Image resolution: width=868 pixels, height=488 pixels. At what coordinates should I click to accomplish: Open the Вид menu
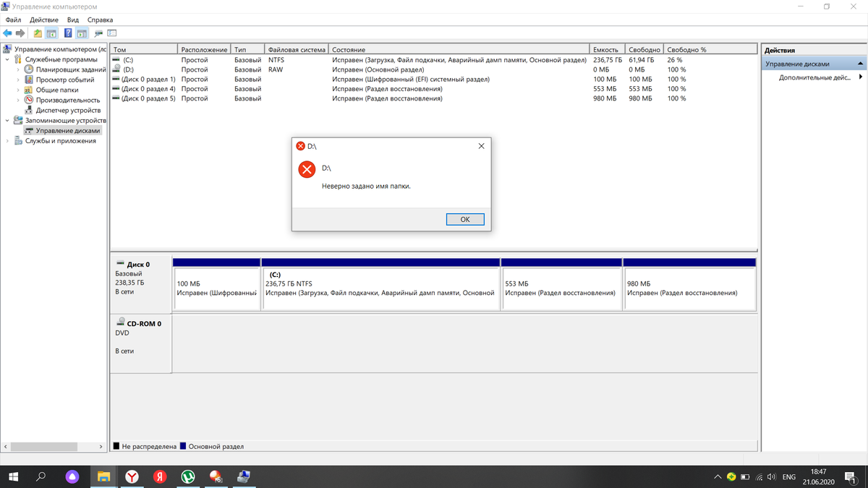click(73, 20)
